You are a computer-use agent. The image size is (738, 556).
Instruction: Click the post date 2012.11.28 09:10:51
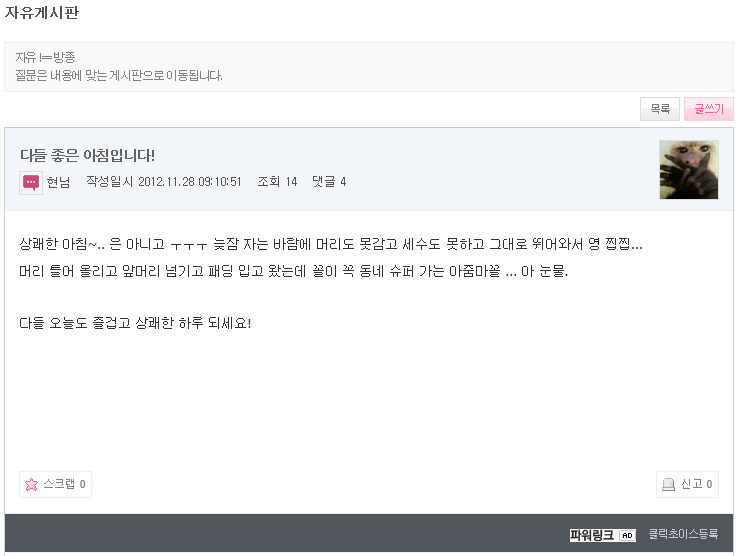(190, 182)
